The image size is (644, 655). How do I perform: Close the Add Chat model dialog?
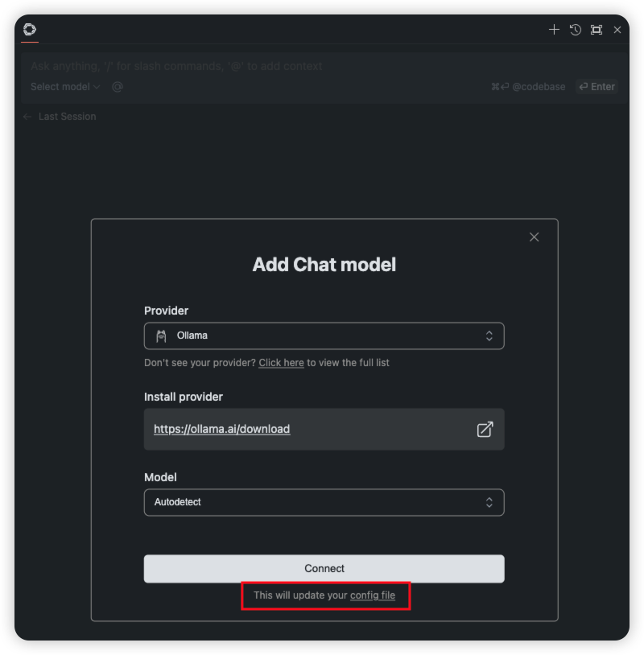pos(534,237)
